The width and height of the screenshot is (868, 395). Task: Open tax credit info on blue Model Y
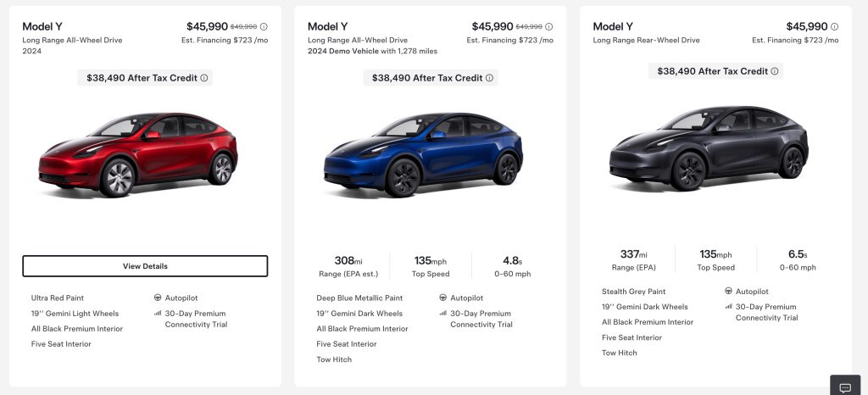pos(489,78)
